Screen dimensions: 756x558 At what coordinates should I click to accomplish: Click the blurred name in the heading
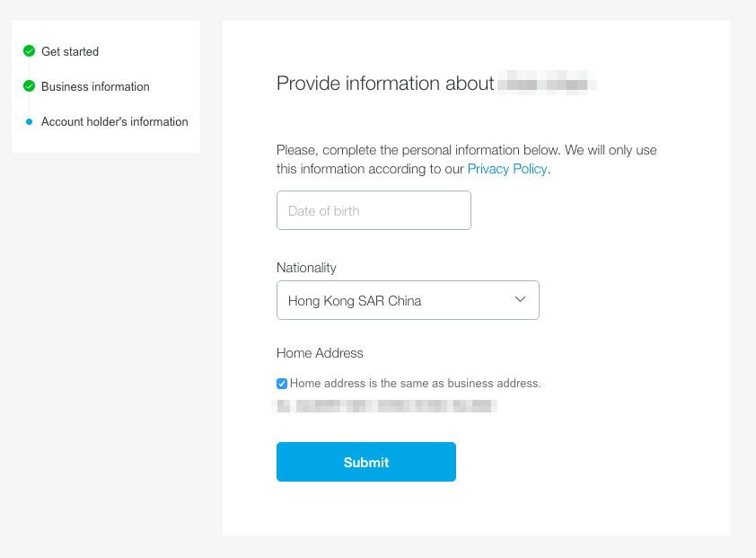click(x=547, y=83)
